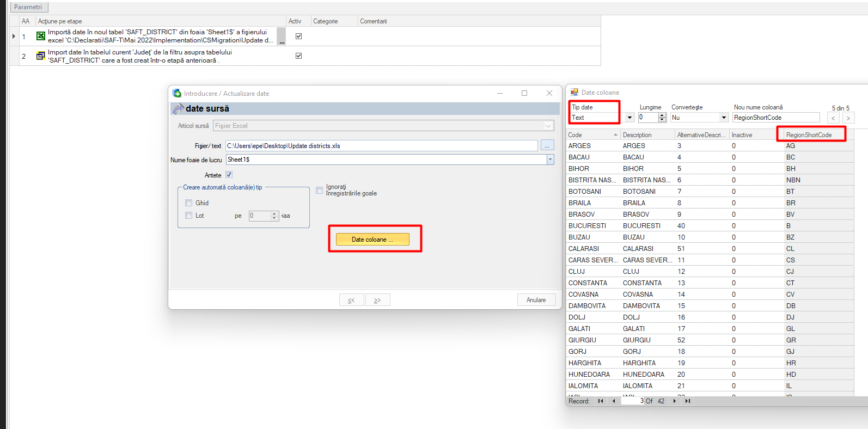Jump to last record in navigator

[688, 401]
